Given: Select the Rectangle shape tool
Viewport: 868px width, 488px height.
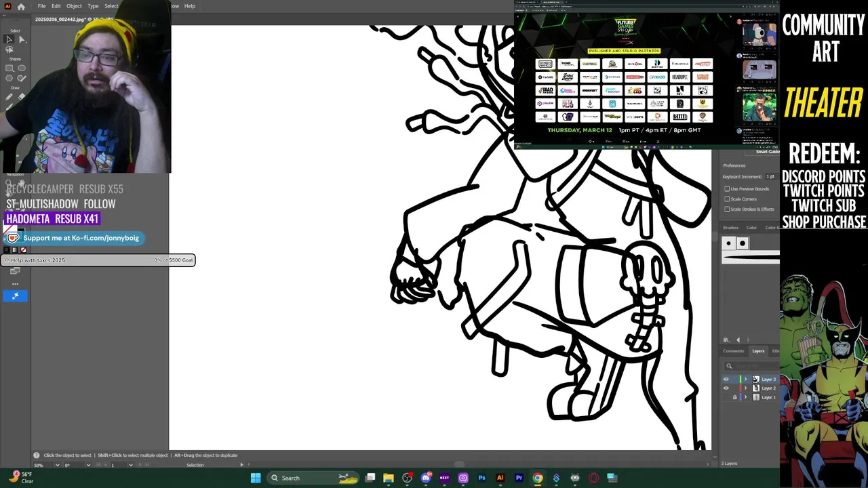Looking at the screenshot, I should pos(9,68).
